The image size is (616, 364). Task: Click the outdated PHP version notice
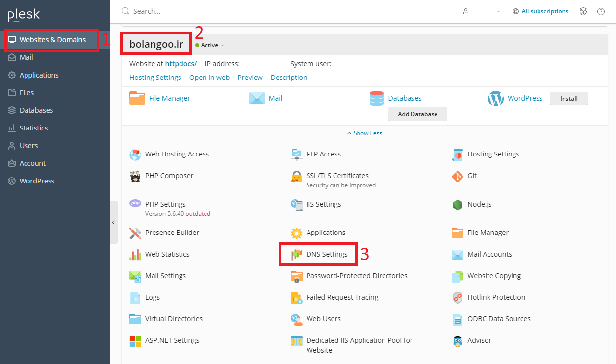(x=198, y=214)
